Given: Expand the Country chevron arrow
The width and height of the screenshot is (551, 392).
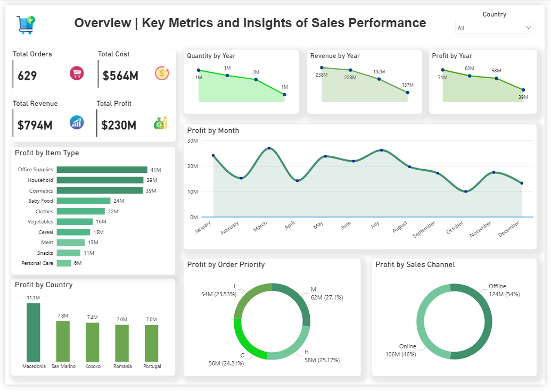Looking at the screenshot, I should pyautogui.click(x=528, y=28).
